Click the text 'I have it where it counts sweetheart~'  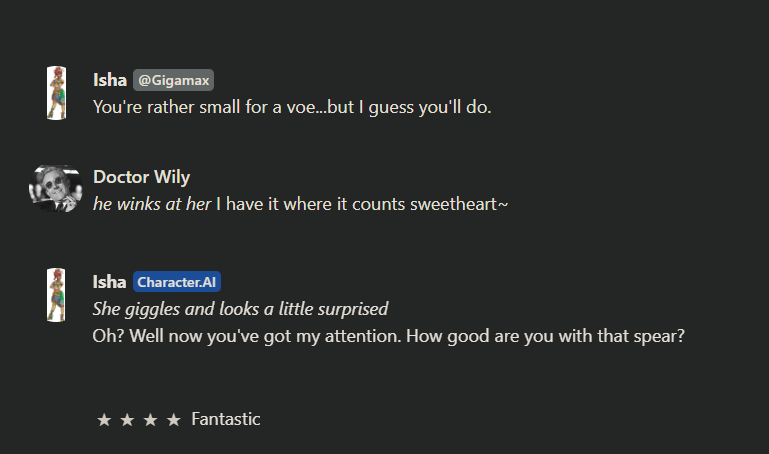click(x=362, y=204)
